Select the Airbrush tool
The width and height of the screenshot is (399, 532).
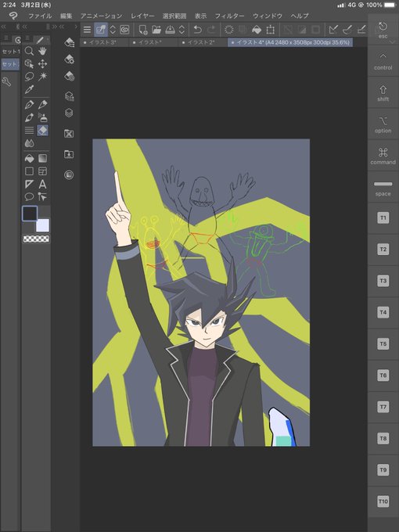point(42,117)
